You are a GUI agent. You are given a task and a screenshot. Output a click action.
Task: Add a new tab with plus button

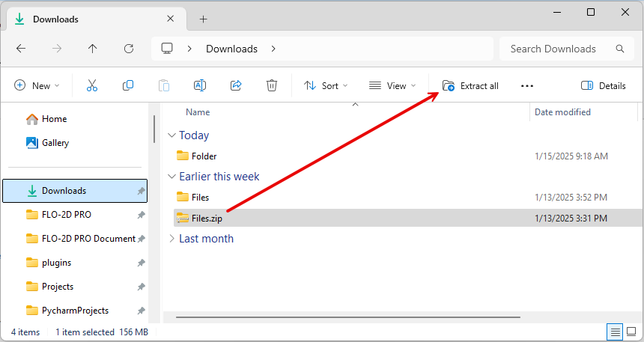[x=203, y=19]
